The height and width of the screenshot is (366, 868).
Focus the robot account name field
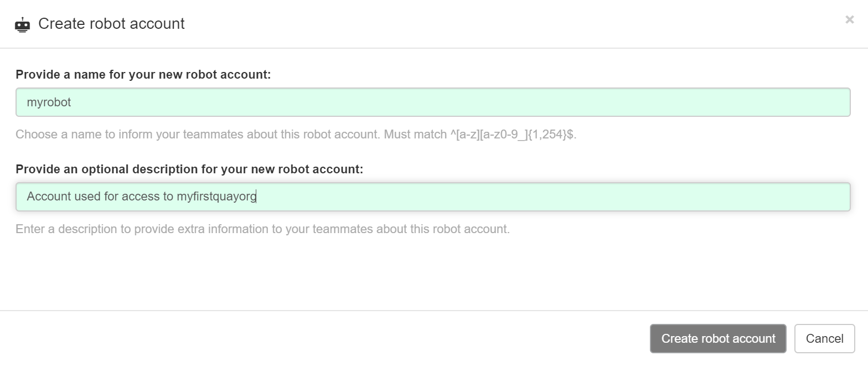pyautogui.click(x=433, y=102)
